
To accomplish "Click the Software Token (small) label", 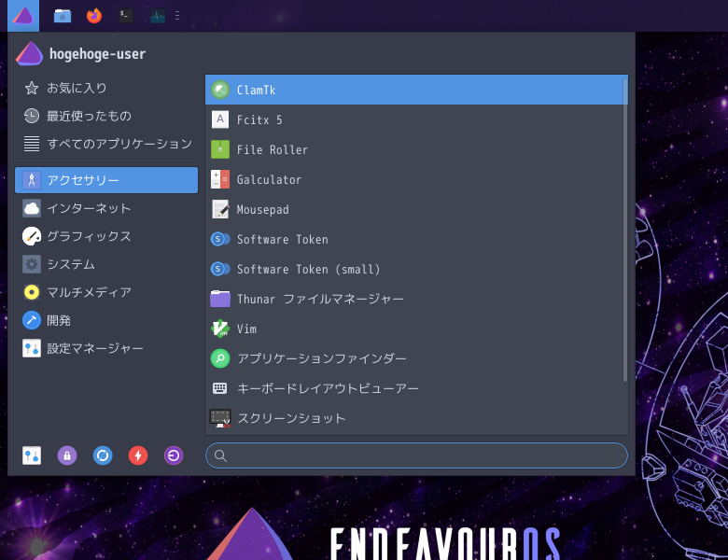I will (x=309, y=269).
